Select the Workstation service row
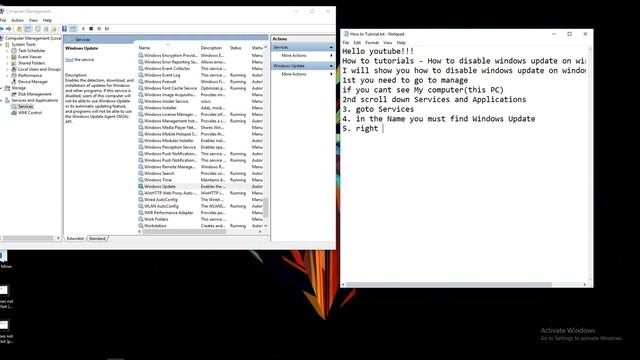The height and width of the screenshot is (360, 640). click(200, 226)
